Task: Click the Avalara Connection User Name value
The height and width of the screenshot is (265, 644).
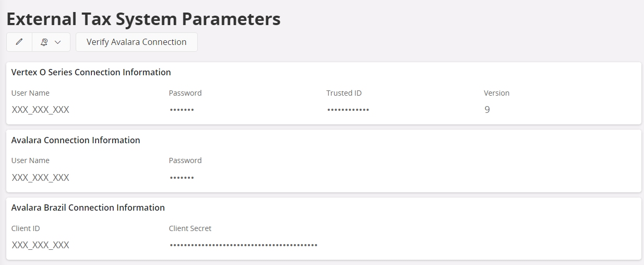Action: [41, 178]
